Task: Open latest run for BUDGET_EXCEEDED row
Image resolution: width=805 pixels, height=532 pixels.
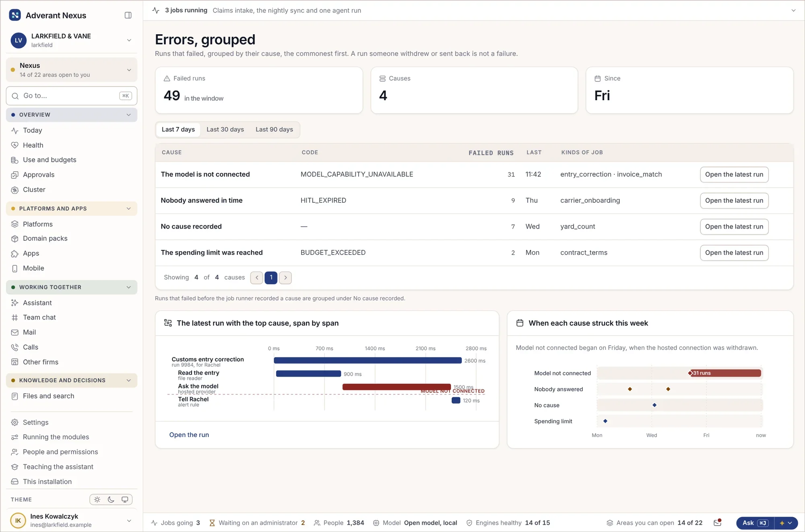Action: tap(734, 253)
